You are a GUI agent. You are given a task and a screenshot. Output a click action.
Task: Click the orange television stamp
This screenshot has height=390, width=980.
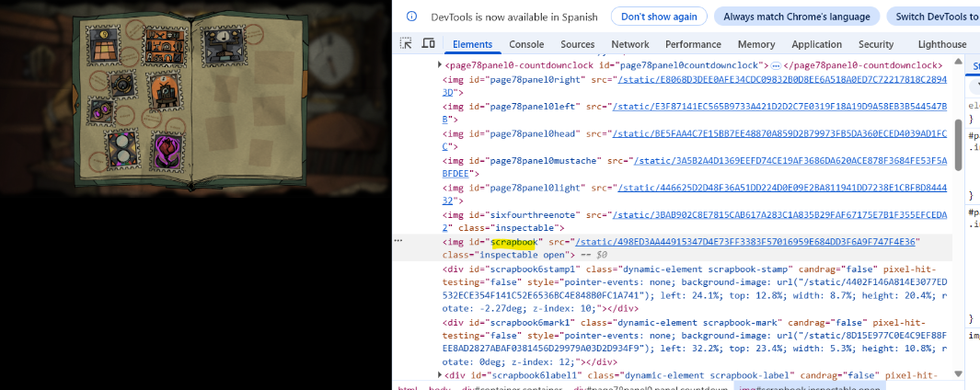pyautogui.click(x=163, y=93)
